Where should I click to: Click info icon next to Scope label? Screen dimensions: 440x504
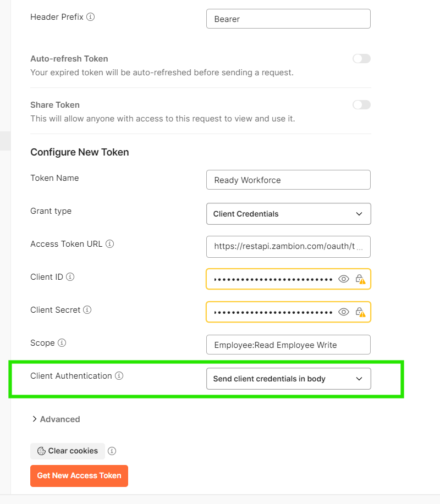[x=62, y=343]
